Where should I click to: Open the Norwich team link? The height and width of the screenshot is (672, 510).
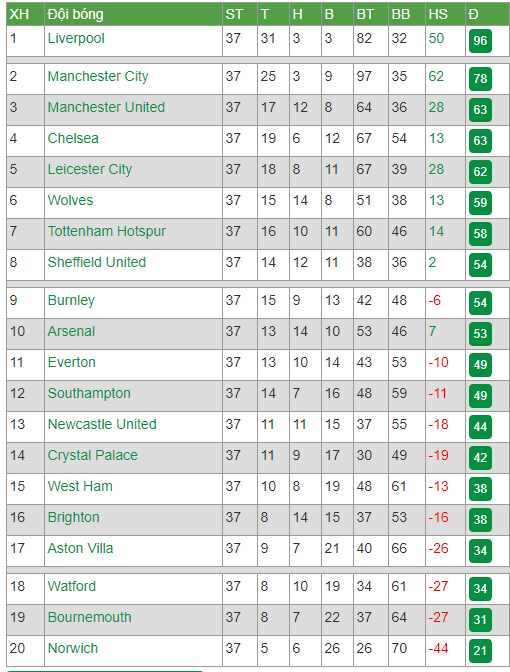point(72,648)
